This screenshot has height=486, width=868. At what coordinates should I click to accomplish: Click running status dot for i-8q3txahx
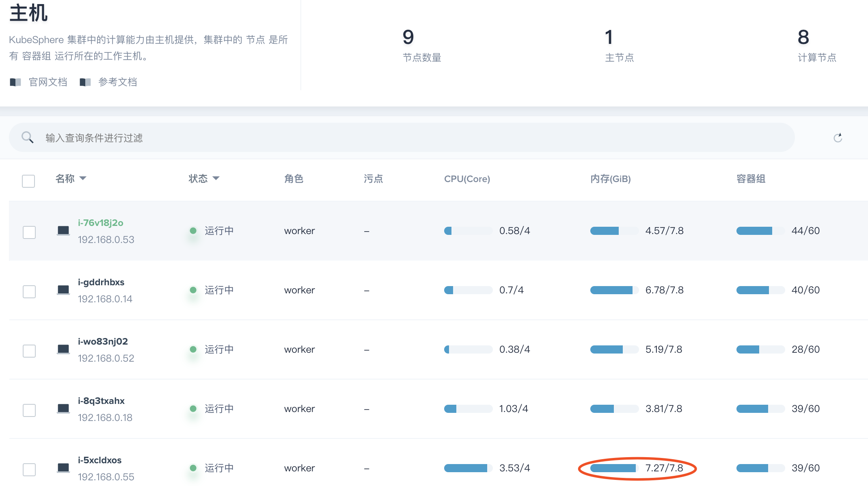(193, 409)
